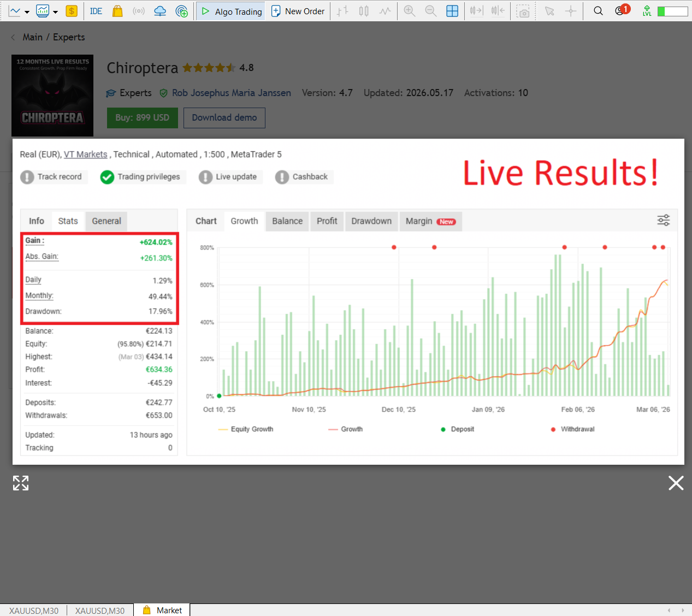Open the monitor chart template icon
The image size is (692, 616).
click(43, 11)
